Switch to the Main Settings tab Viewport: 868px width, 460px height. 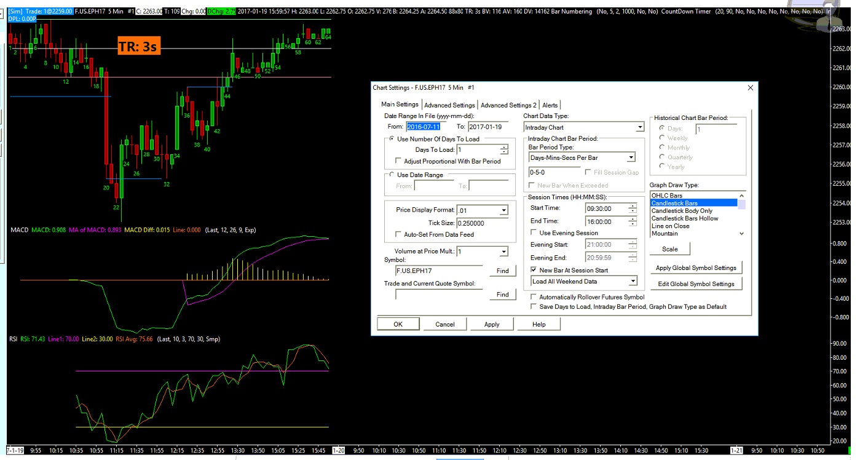pyautogui.click(x=400, y=105)
